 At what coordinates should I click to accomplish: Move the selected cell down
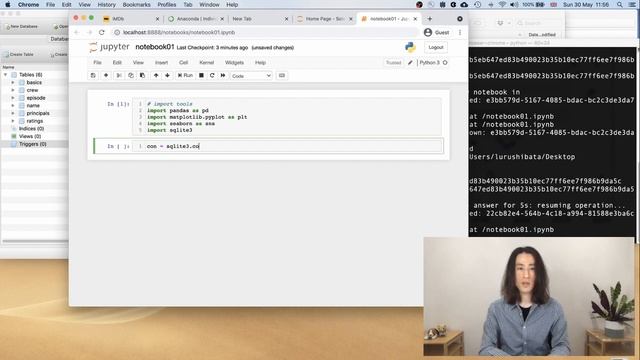(x=167, y=76)
